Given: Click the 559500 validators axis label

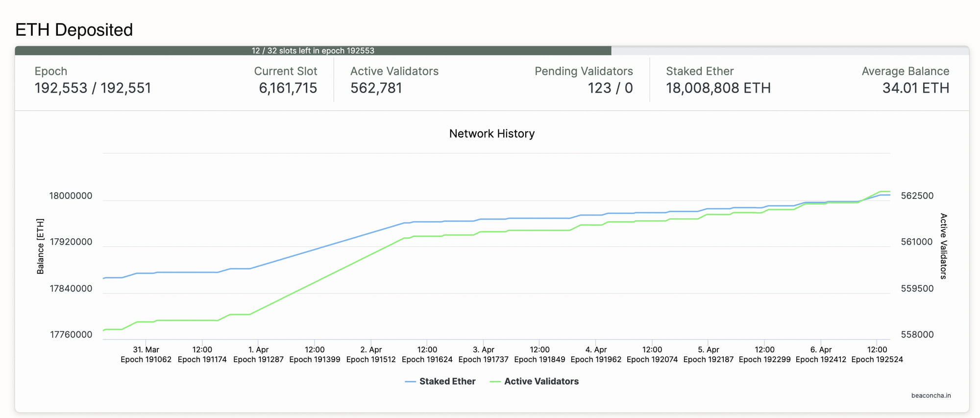Looking at the screenshot, I should 917,289.
